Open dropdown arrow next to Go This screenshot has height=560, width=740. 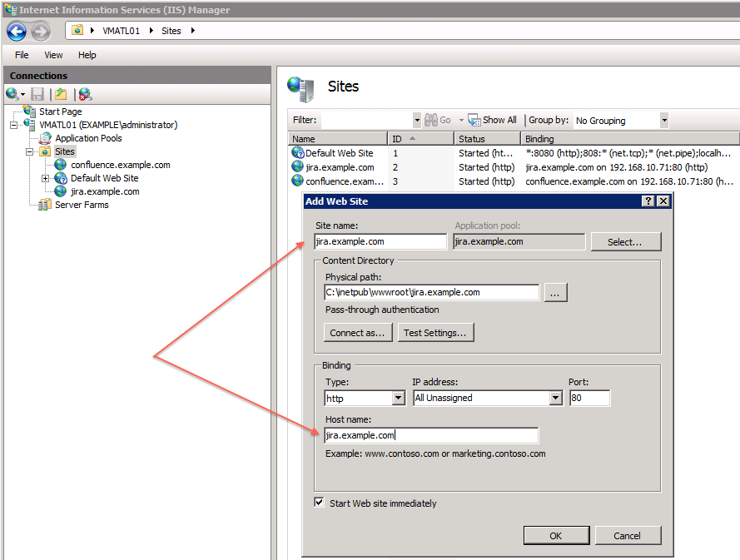tap(461, 121)
